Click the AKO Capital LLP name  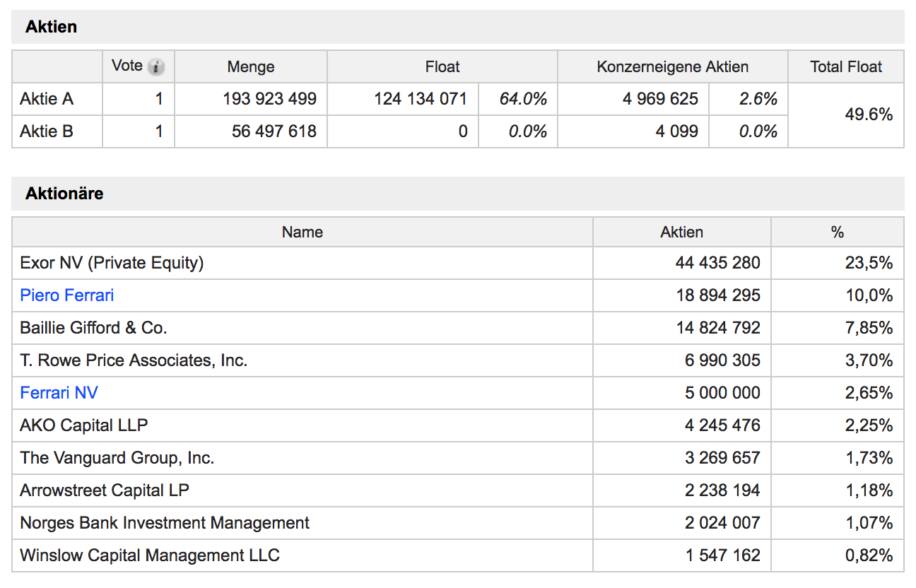tap(83, 425)
